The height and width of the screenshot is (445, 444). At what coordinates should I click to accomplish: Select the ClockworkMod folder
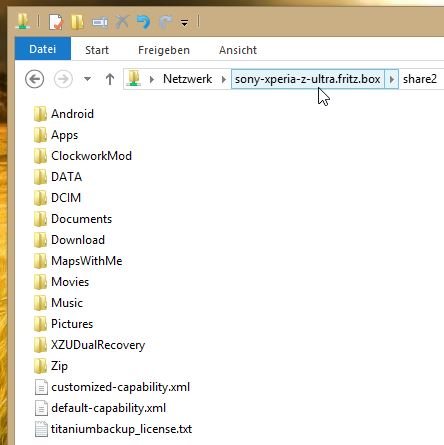tap(83, 156)
